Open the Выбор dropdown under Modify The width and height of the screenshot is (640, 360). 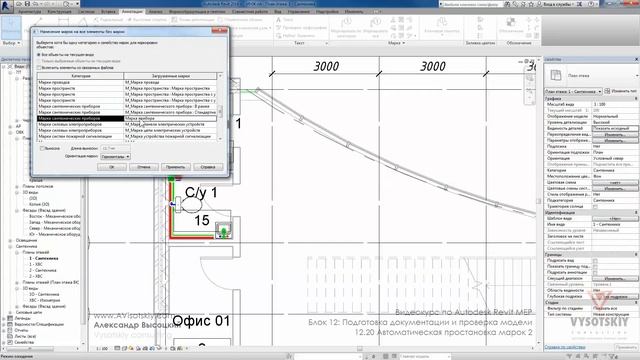[11, 43]
